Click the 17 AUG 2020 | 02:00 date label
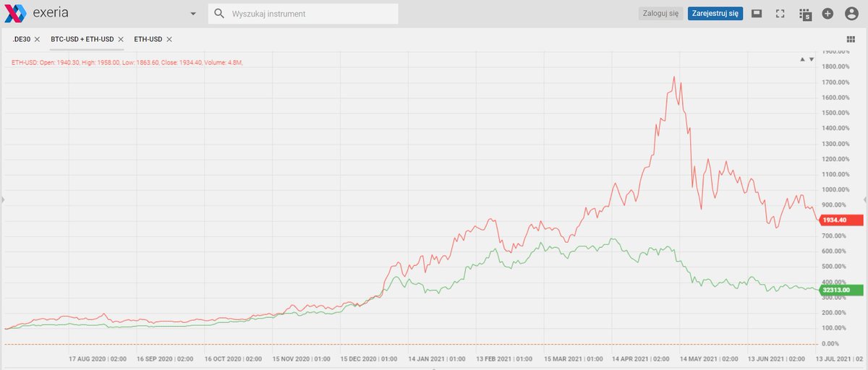 (x=98, y=358)
